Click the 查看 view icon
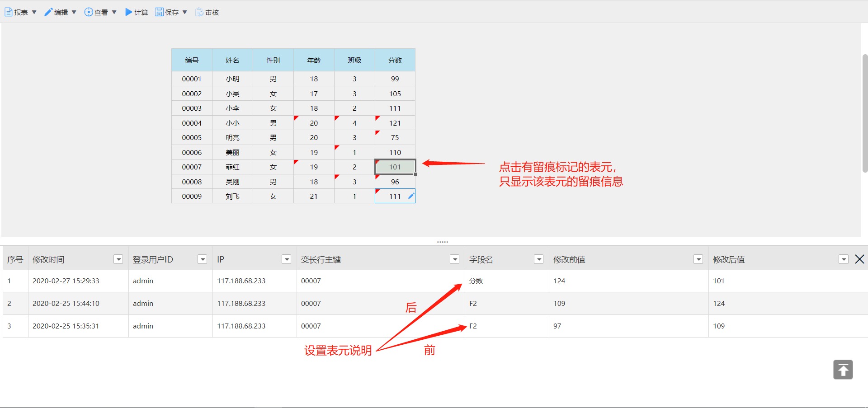This screenshot has height=408, width=868. 89,12
